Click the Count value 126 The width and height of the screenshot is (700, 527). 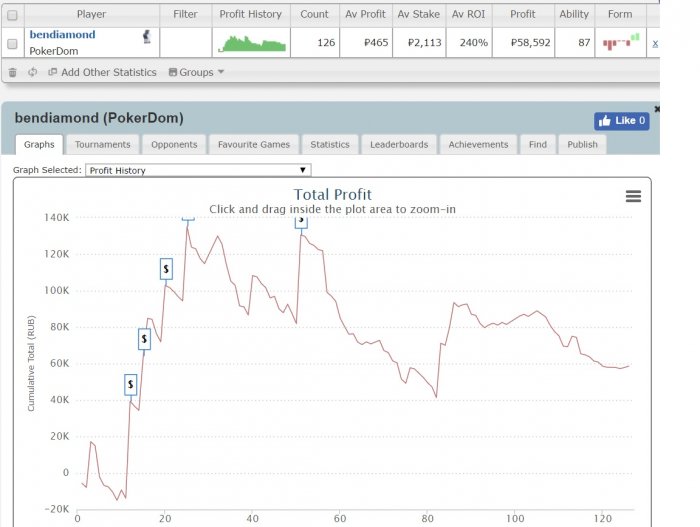326,43
